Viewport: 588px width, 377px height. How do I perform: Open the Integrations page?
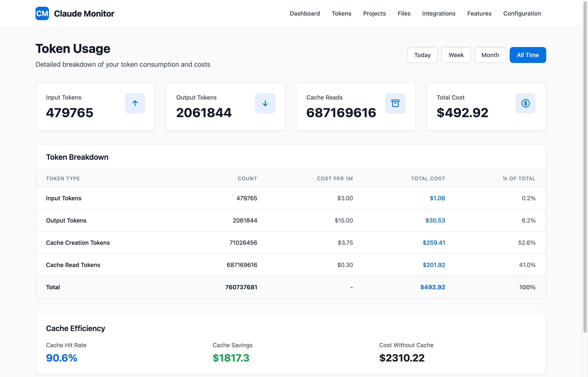click(439, 13)
